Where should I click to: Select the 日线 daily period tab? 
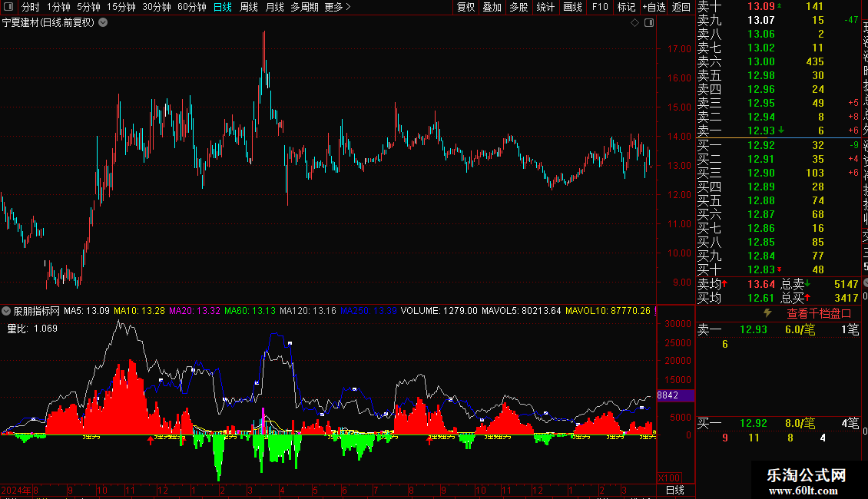point(223,7)
